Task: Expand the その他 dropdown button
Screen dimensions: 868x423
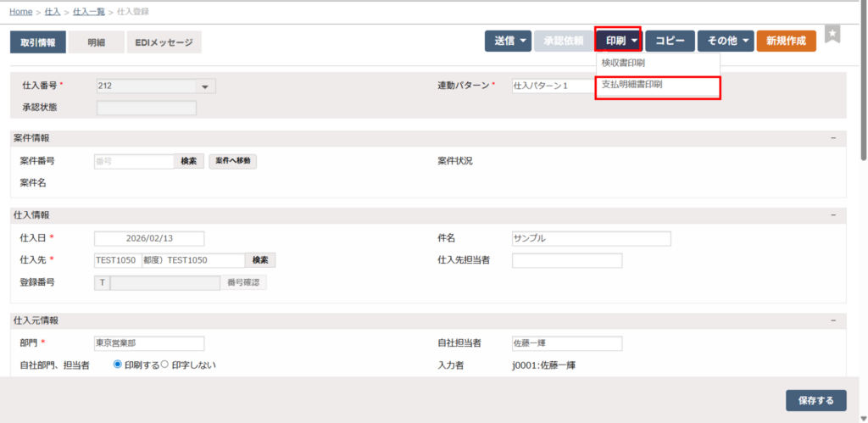Action: point(726,41)
